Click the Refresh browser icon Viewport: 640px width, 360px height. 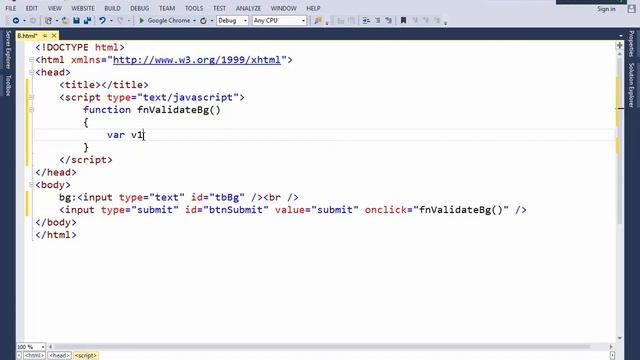[x=203, y=20]
